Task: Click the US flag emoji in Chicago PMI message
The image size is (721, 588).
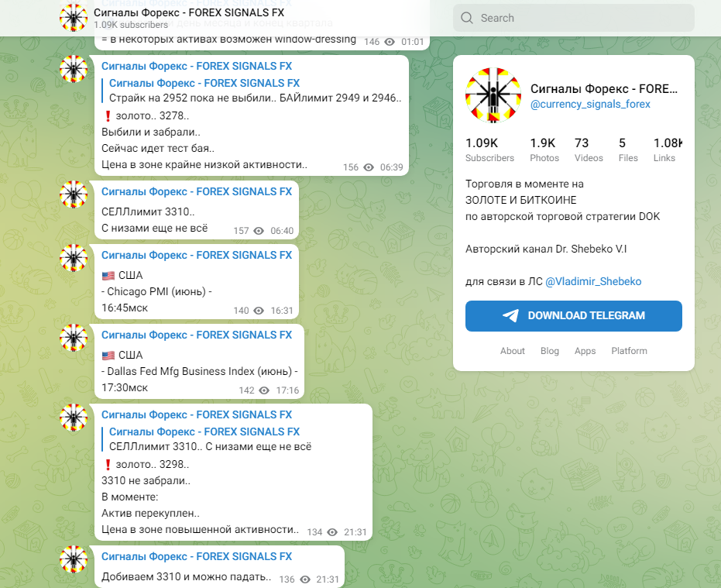Action: [108, 276]
